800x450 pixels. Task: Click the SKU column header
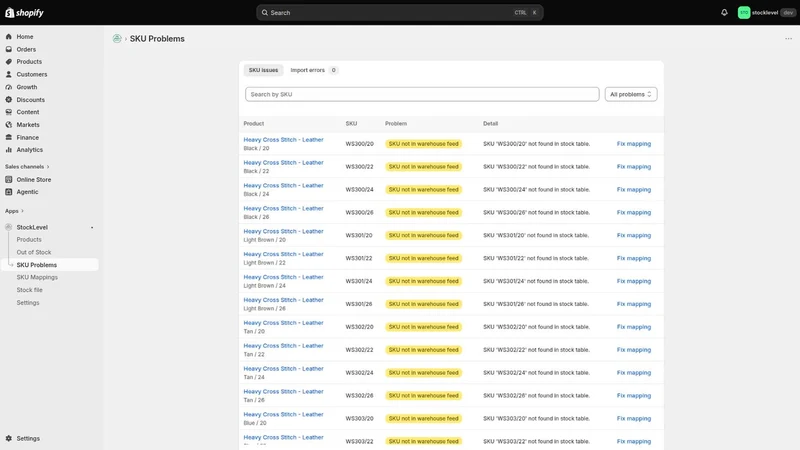[x=351, y=124]
